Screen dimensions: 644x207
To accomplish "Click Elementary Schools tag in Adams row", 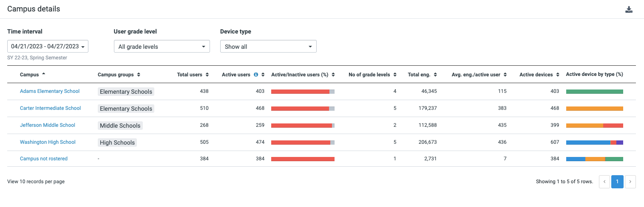I will 126,92.
